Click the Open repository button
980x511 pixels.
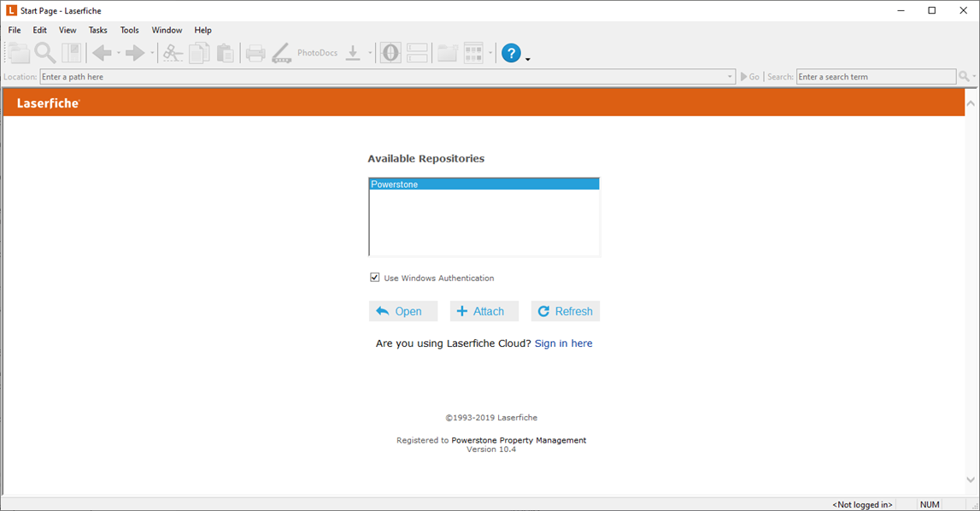coord(403,311)
